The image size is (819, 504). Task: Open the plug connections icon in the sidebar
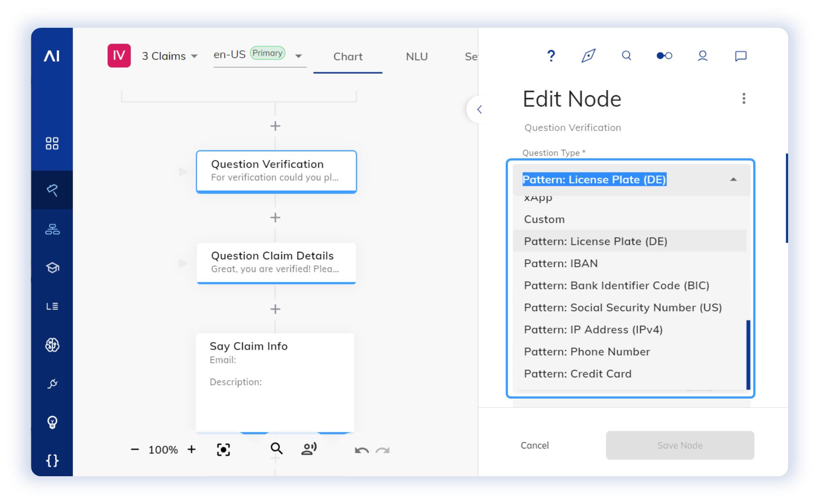tap(52, 384)
